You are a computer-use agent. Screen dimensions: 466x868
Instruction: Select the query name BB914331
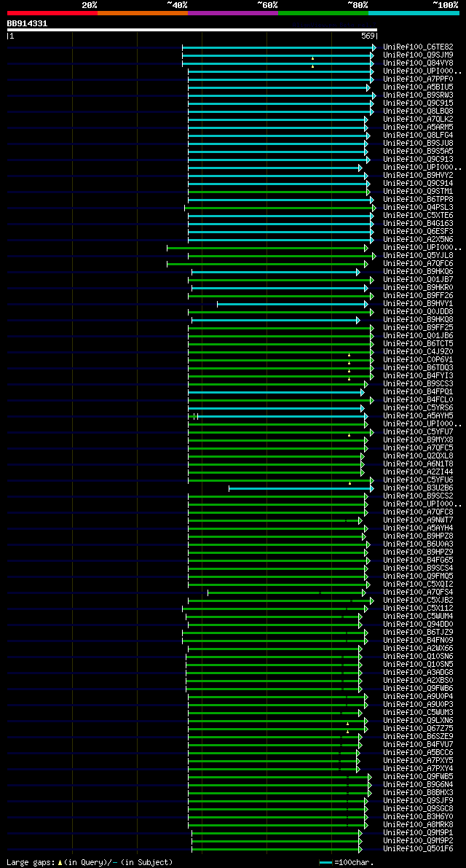(27, 24)
